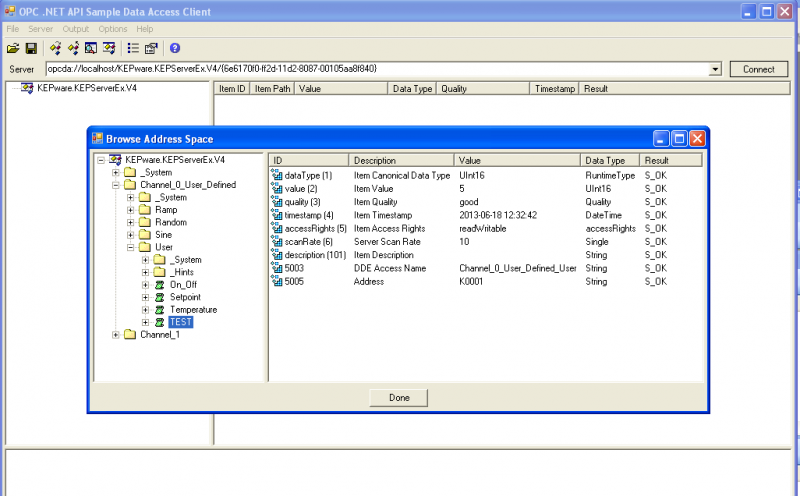Expand the TEST tag node

(x=145, y=322)
